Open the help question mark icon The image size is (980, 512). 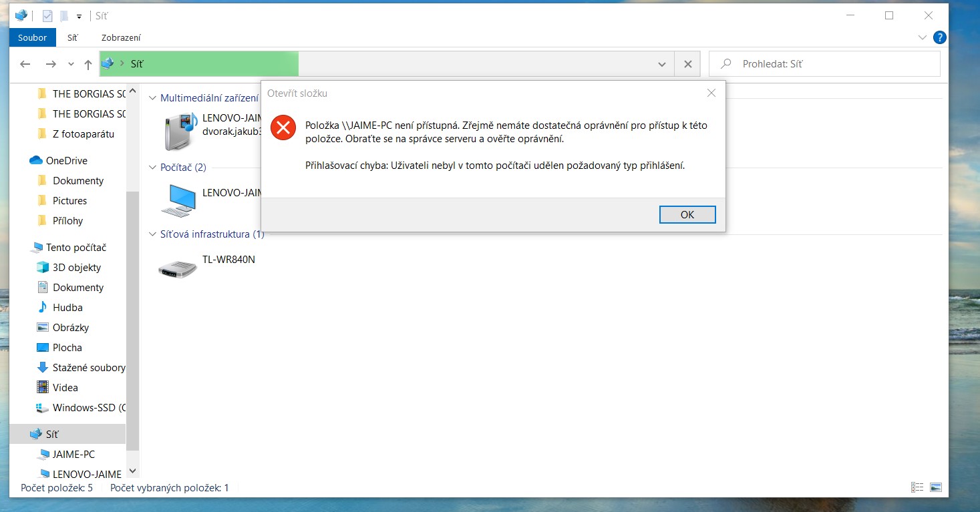point(939,37)
